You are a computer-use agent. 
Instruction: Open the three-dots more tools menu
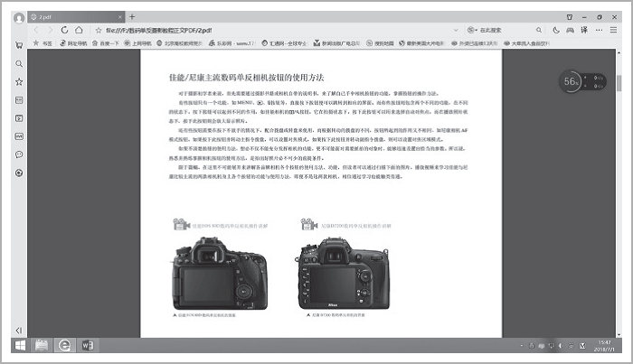pyautogui.click(x=599, y=30)
